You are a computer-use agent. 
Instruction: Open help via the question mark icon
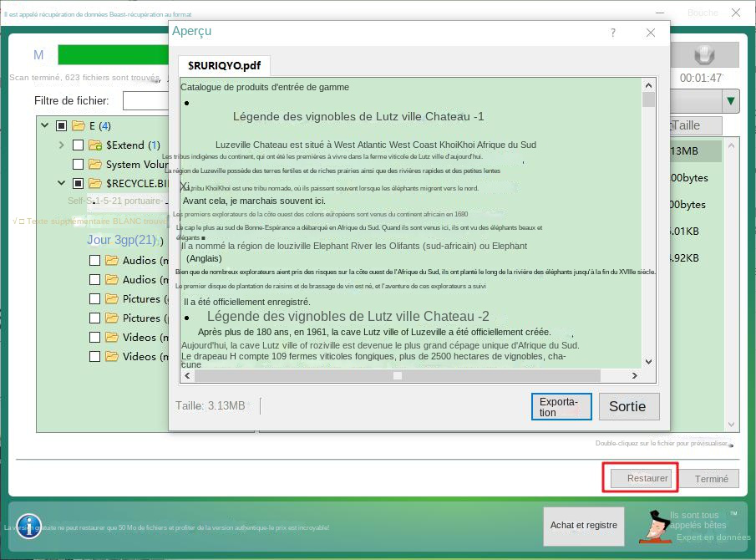click(x=612, y=32)
